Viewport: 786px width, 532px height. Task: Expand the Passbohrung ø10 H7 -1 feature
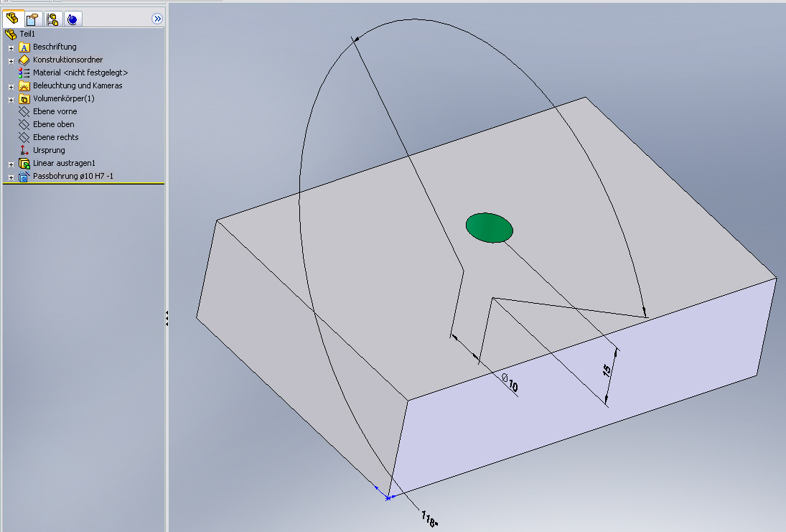pos(11,177)
